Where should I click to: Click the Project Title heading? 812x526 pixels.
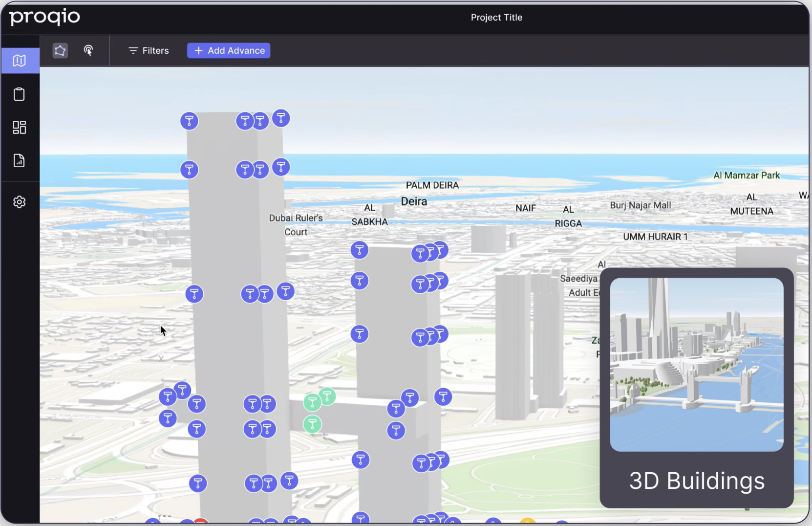(496, 18)
